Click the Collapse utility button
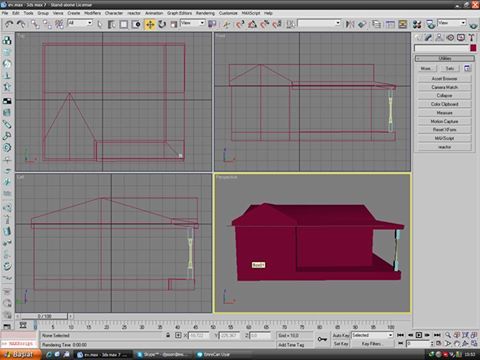Screen dimensions: 480x360 coord(444,96)
